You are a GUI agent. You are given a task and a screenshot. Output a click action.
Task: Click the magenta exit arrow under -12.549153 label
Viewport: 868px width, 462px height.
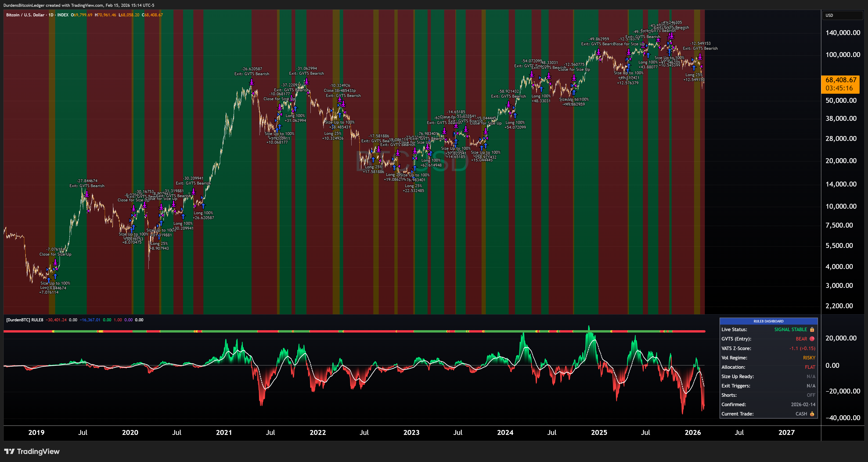coord(700,56)
